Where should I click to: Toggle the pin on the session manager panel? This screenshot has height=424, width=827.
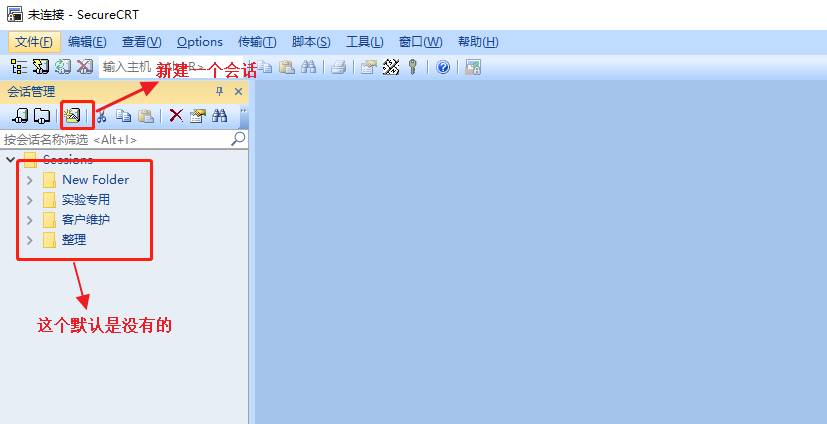pyautogui.click(x=220, y=91)
